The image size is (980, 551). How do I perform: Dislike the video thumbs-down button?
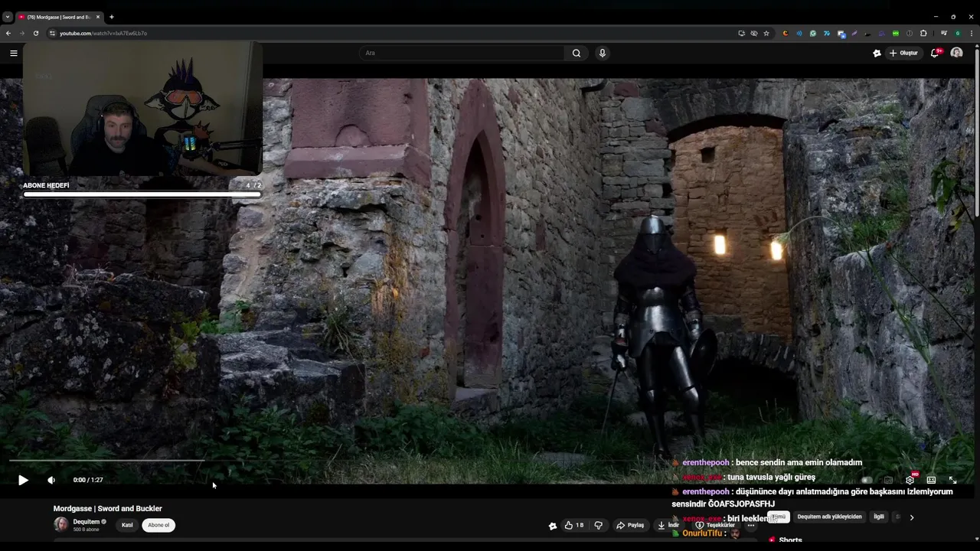[599, 525]
